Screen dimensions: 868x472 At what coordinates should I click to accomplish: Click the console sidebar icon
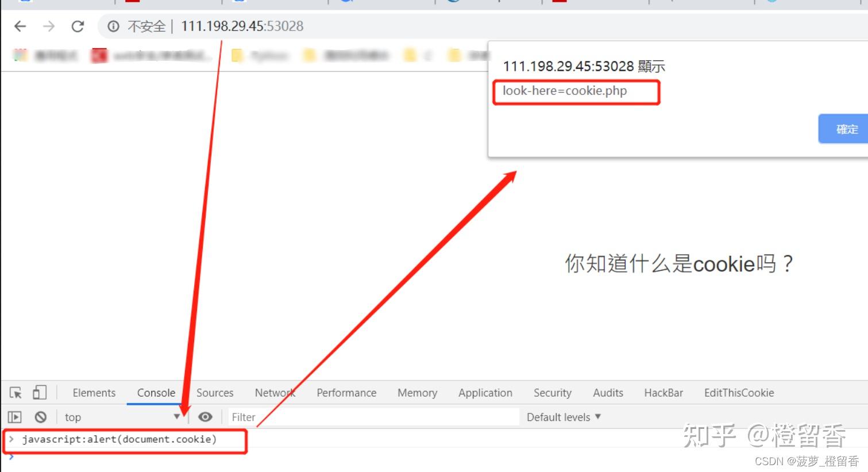click(14, 417)
